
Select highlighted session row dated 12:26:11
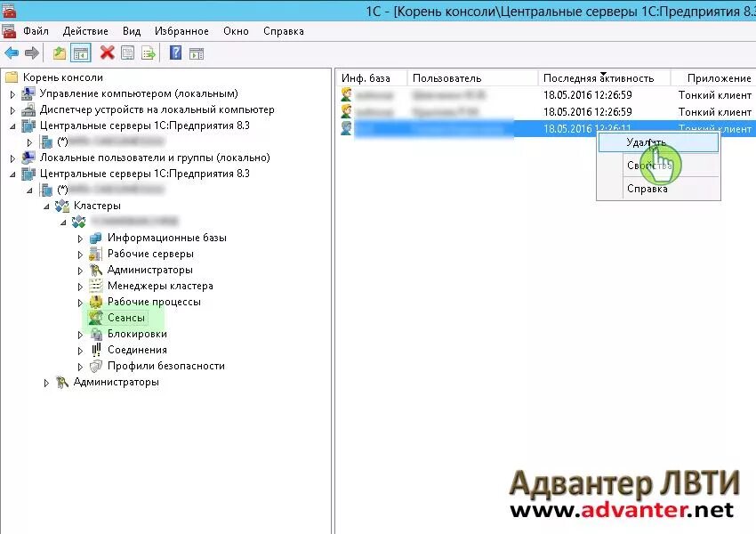[x=546, y=128]
